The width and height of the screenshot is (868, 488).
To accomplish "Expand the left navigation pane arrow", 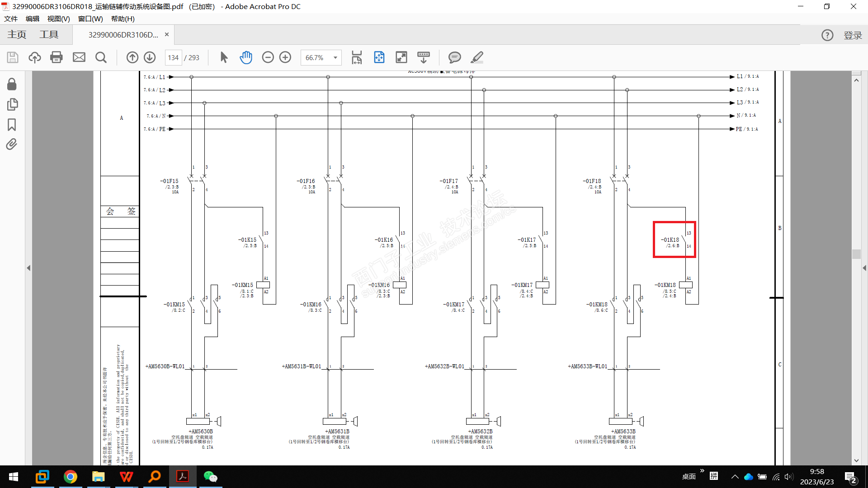I will click(28, 268).
